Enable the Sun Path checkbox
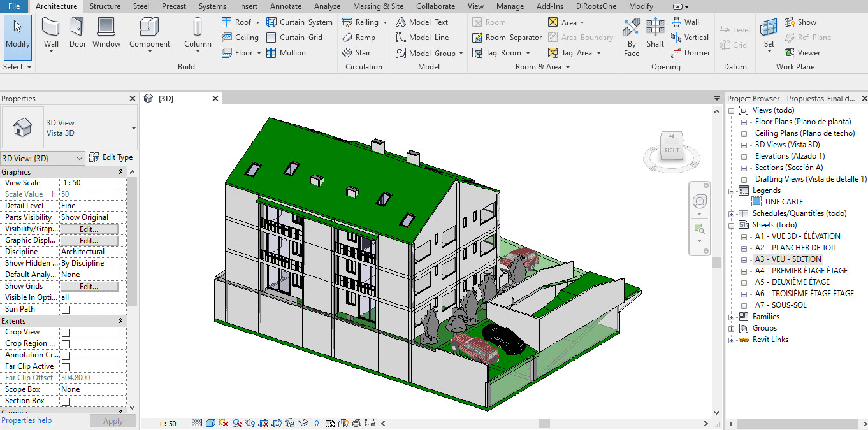Image resolution: width=868 pixels, height=430 pixels. pos(66,310)
